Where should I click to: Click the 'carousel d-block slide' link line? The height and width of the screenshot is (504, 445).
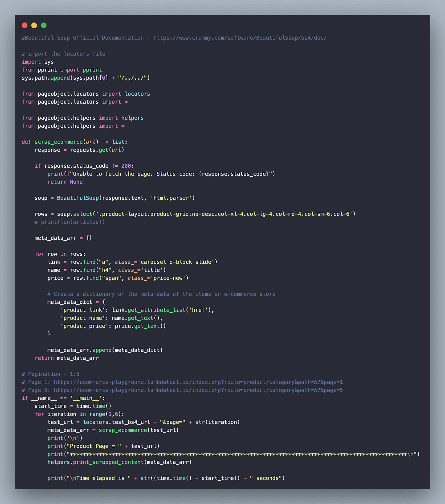133,262
